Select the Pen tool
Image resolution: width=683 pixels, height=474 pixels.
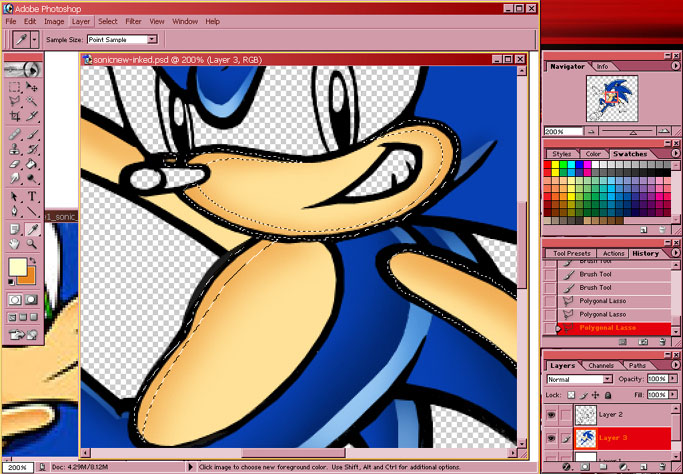[14, 211]
